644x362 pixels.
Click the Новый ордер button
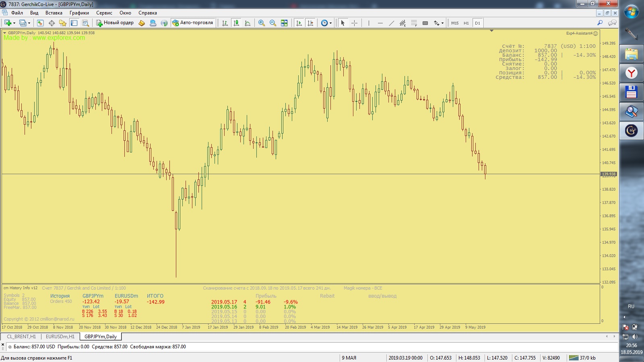(114, 23)
